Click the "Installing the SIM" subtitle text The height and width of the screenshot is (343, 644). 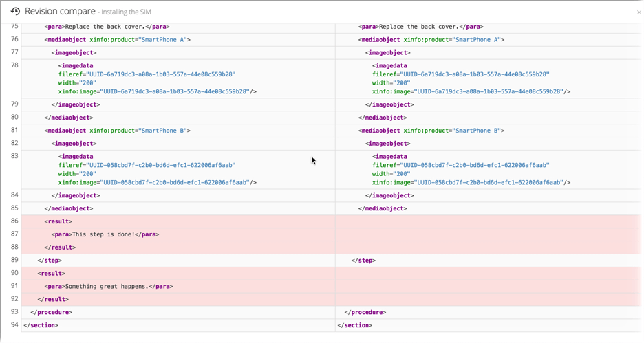coord(127,12)
